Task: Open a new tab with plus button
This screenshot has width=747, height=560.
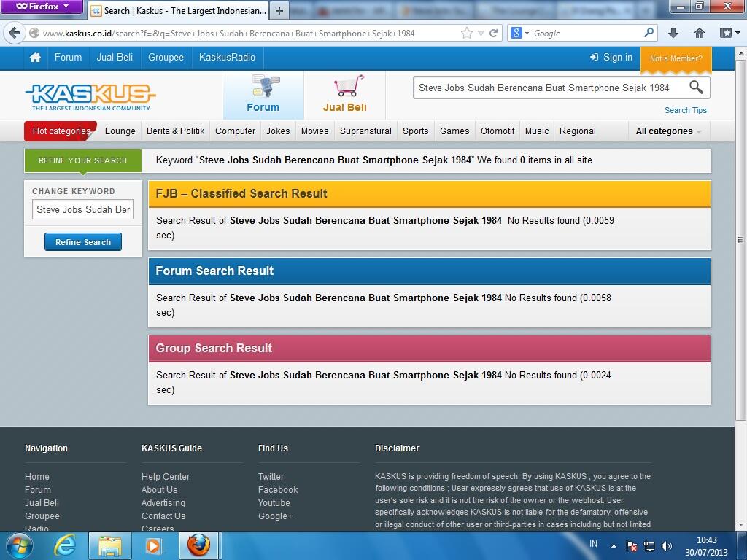Action: point(279,10)
